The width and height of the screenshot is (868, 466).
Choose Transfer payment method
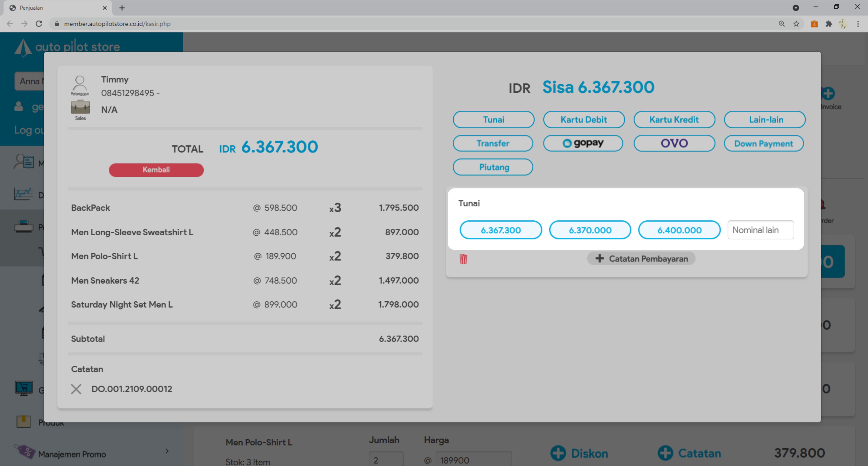pyautogui.click(x=493, y=143)
